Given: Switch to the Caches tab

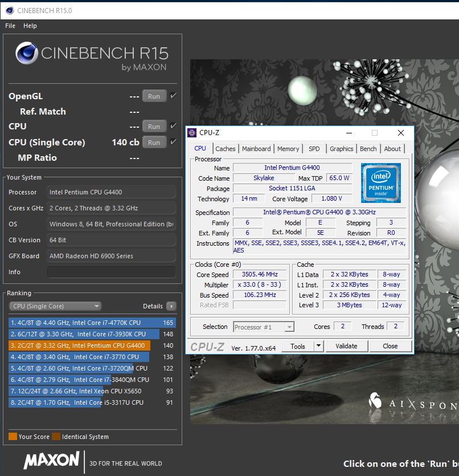Looking at the screenshot, I should [x=226, y=149].
